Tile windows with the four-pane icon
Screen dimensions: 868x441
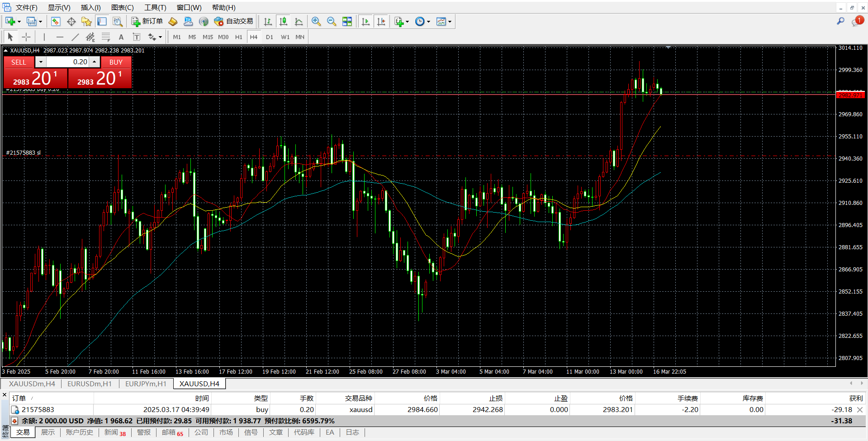pos(347,21)
